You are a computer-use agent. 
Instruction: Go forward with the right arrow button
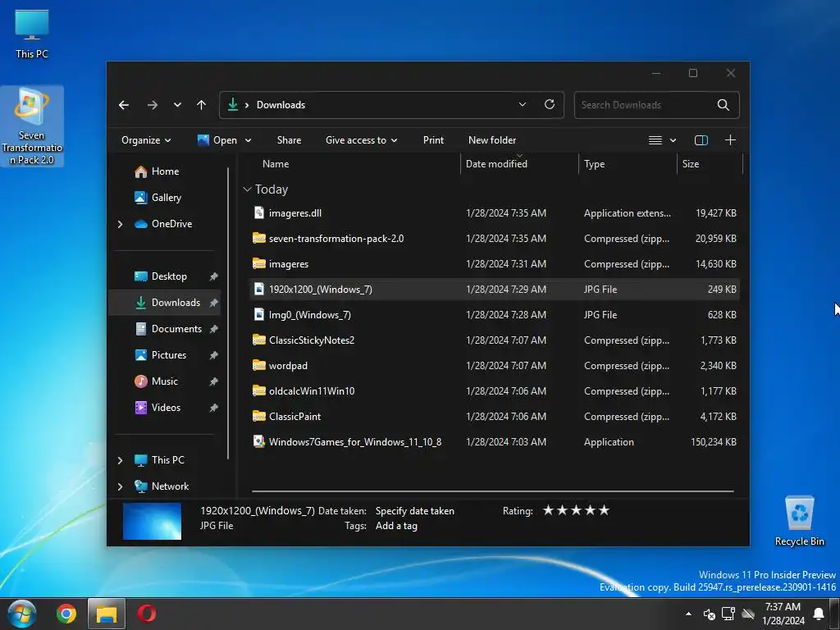(152, 105)
